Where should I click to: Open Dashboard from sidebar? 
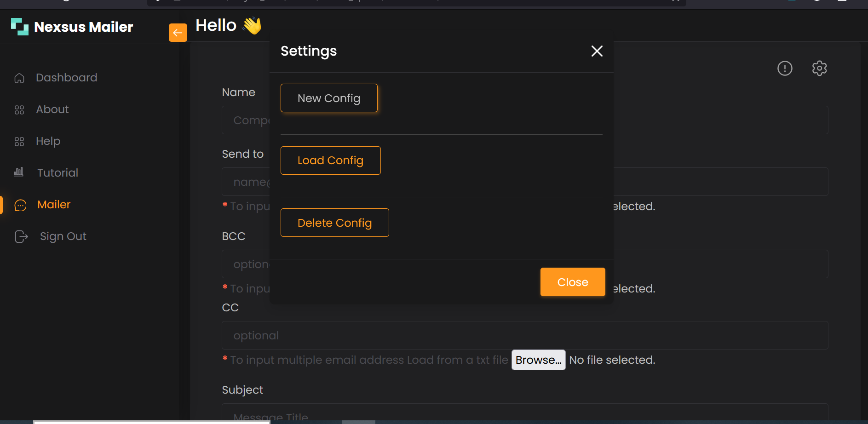click(67, 78)
